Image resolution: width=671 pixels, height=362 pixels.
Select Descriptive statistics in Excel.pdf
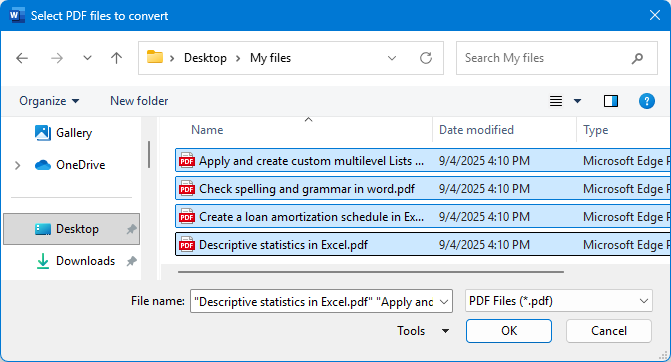(x=423, y=244)
